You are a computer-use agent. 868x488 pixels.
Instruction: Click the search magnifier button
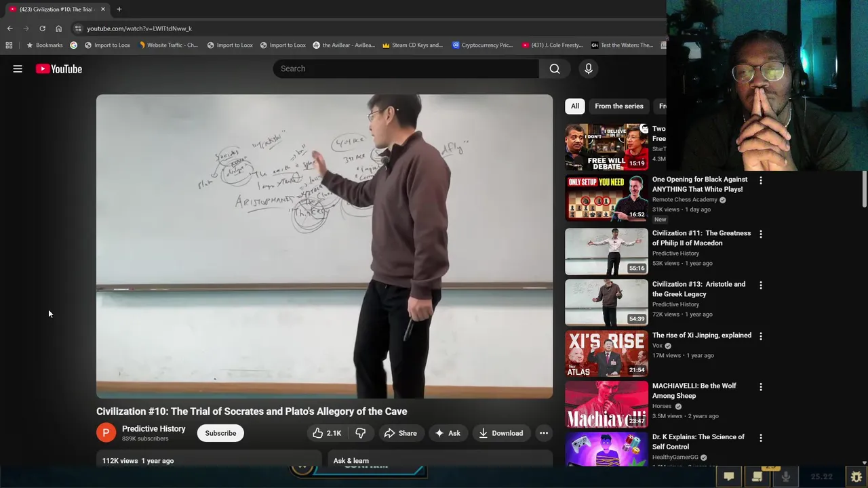pyautogui.click(x=555, y=68)
